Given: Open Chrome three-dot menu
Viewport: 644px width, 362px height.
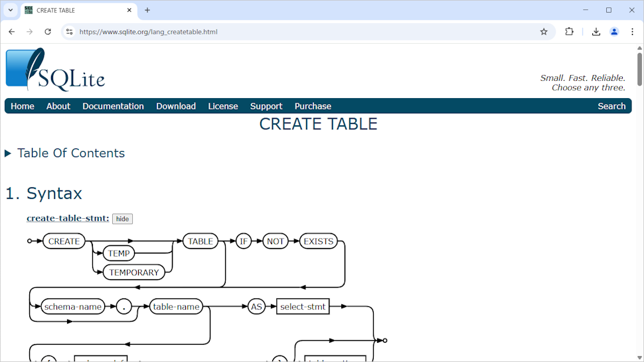Looking at the screenshot, I should [632, 32].
